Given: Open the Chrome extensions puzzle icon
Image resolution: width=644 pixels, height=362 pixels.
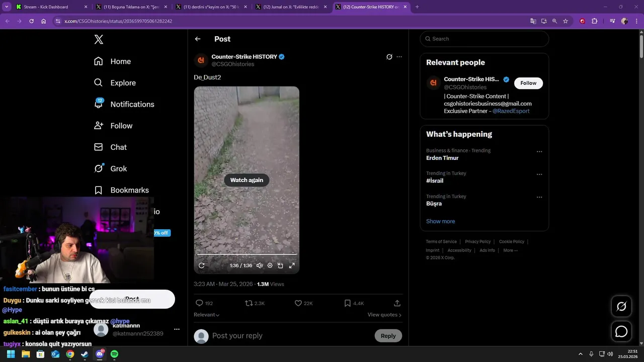Looking at the screenshot, I should 595,21.
